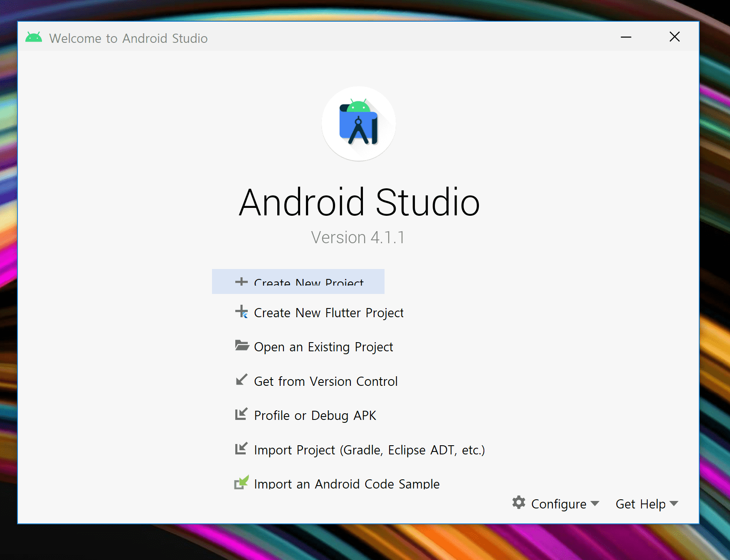Click the Get Help dropdown arrow

coord(674,503)
